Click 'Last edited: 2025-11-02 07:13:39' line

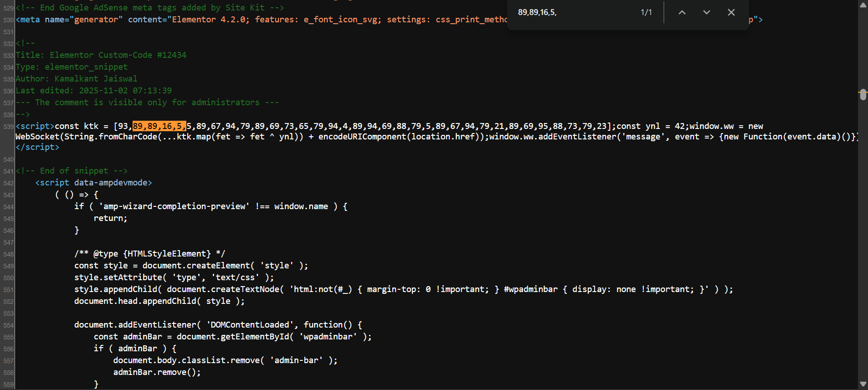click(94, 91)
